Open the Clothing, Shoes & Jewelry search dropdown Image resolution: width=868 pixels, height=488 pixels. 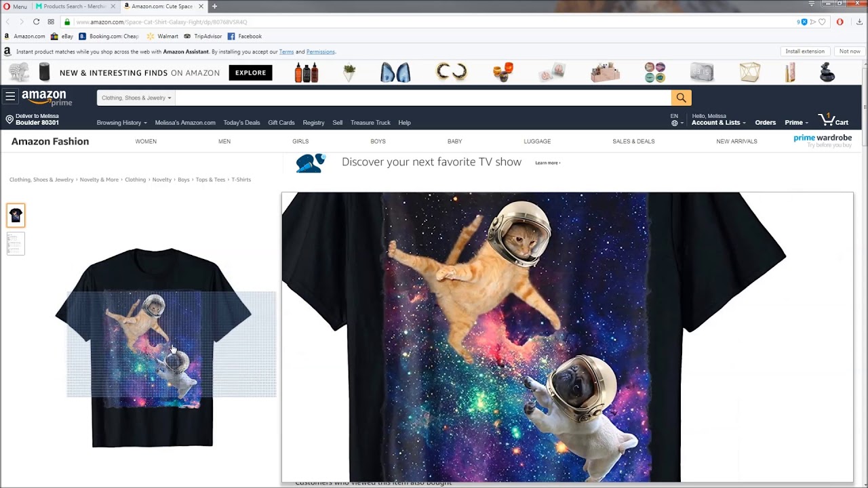(x=136, y=98)
